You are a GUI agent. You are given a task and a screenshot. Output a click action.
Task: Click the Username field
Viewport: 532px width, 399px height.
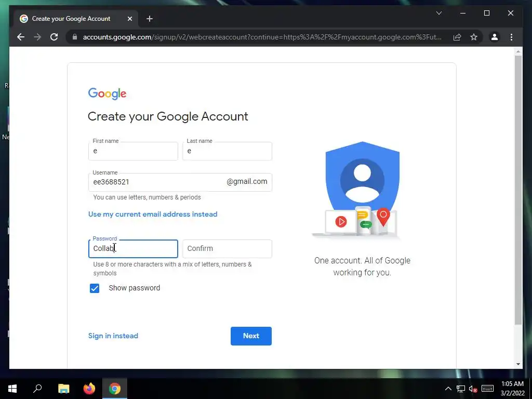180,182
